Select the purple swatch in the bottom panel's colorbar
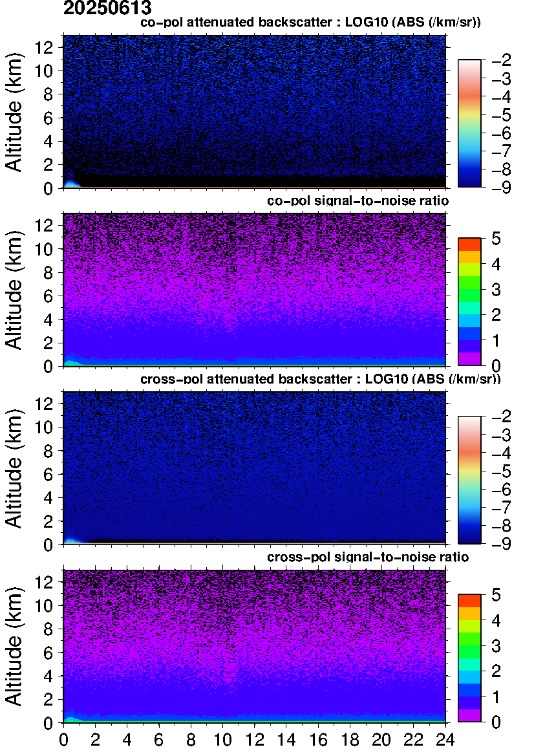The width and height of the screenshot is (534, 756). coord(469,715)
